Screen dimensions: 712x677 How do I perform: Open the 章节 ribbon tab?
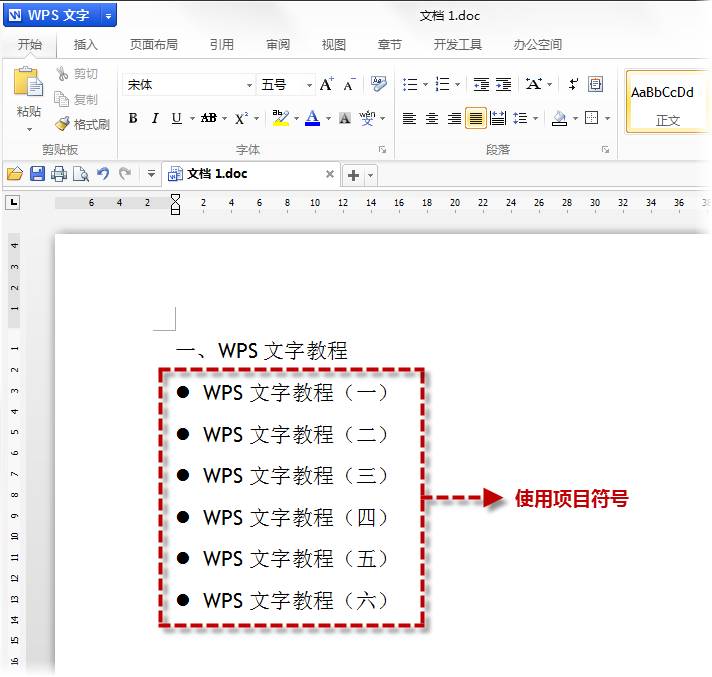pyautogui.click(x=390, y=44)
